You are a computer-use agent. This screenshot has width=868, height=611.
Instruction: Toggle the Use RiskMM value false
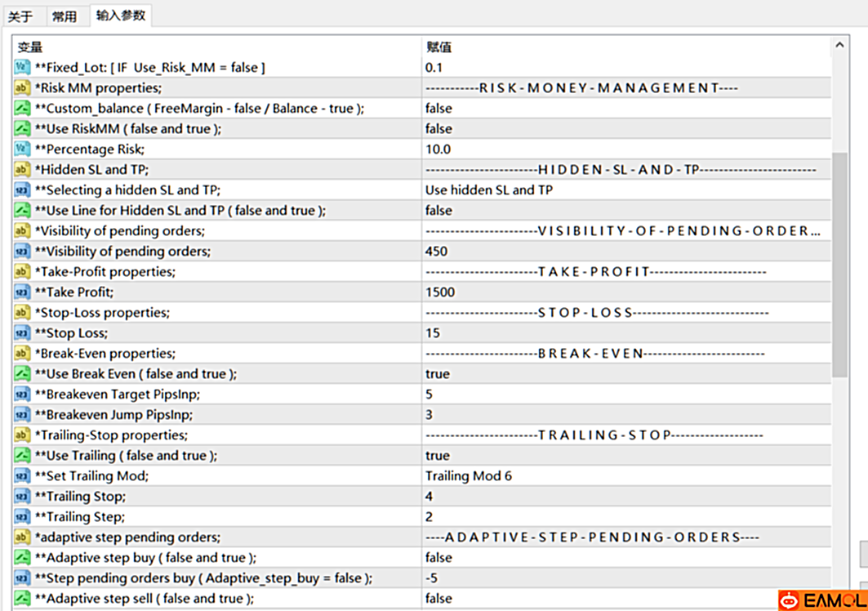[x=438, y=129]
